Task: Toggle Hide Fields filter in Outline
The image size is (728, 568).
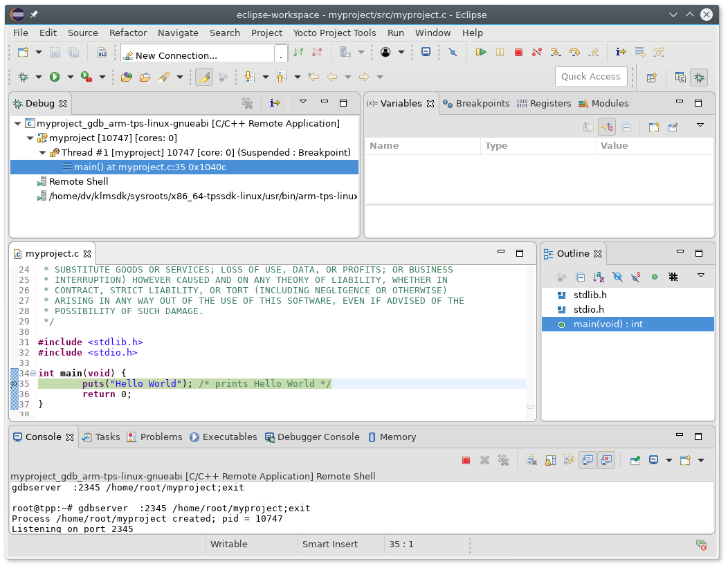Action: pyautogui.click(x=617, y=277)
